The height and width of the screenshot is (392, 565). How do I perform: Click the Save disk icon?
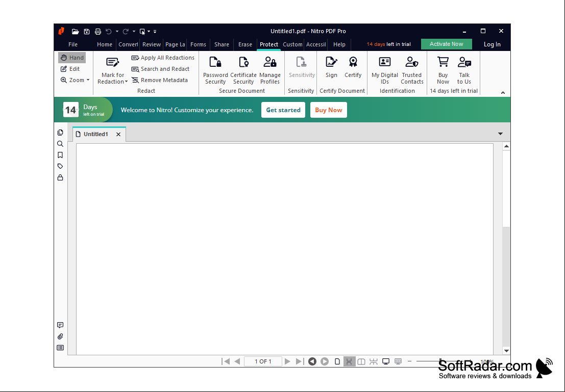coord(86,31)
